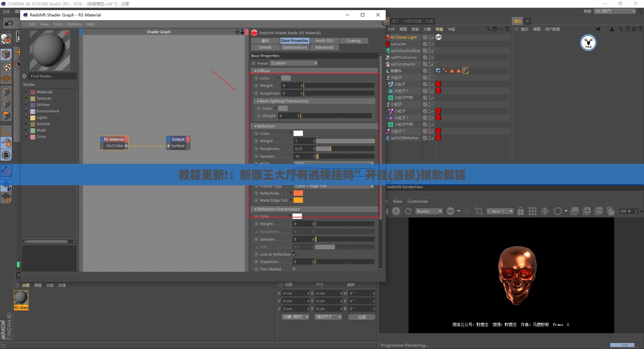The height and width of the screenshot is (349, 644).
Task: Click the 应用 apply button
Action: click(x=362, y=317)
